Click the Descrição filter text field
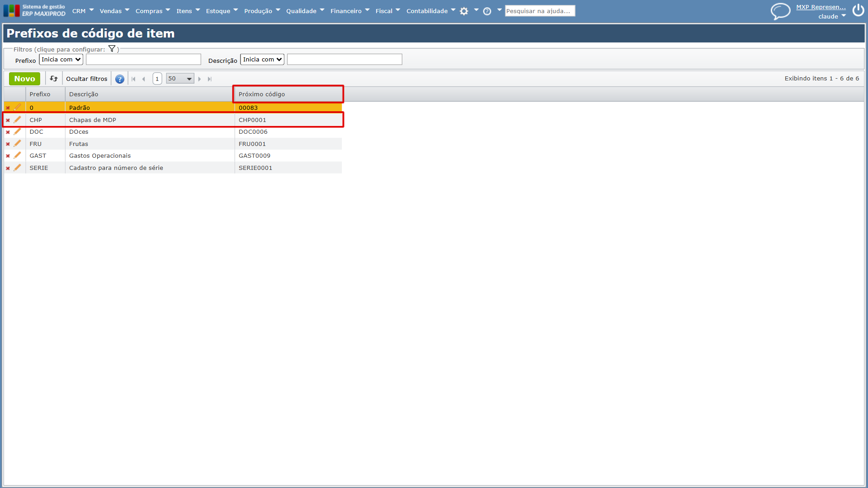 coord(344,59)
